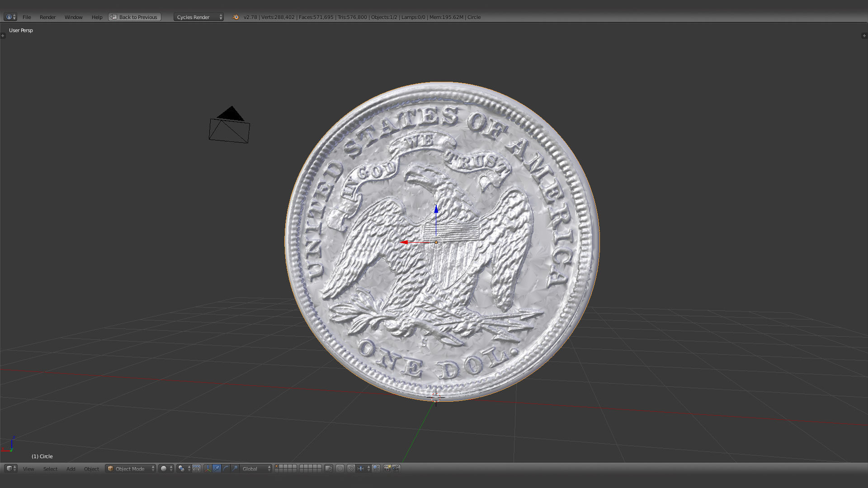Click the User Persp view label

[21, 30]
